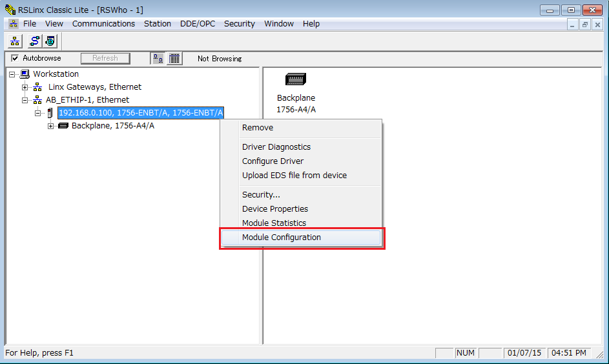This screenshot has width=609, height=364.
Task: Select the 192.168.0.100 1756-ENBT/A tree item
Action: click(x=141, y=113)
